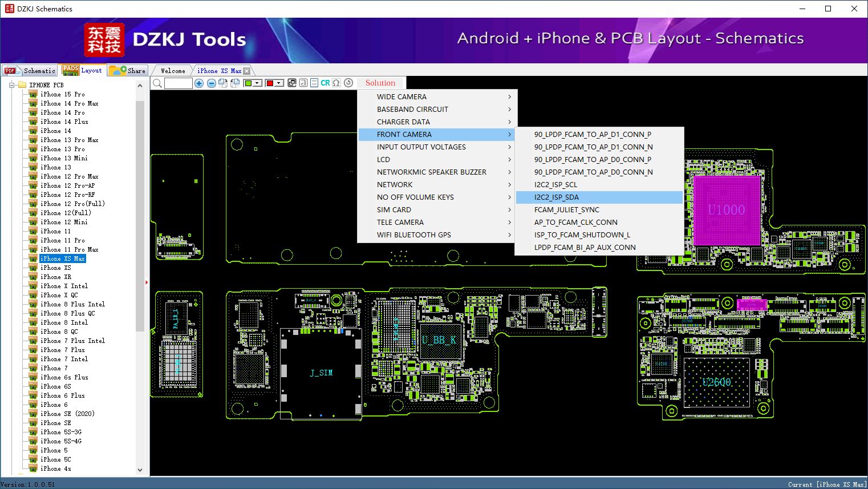868x489 pixels.
Task: Open the Welcome tab
Action: coord(173,71)
